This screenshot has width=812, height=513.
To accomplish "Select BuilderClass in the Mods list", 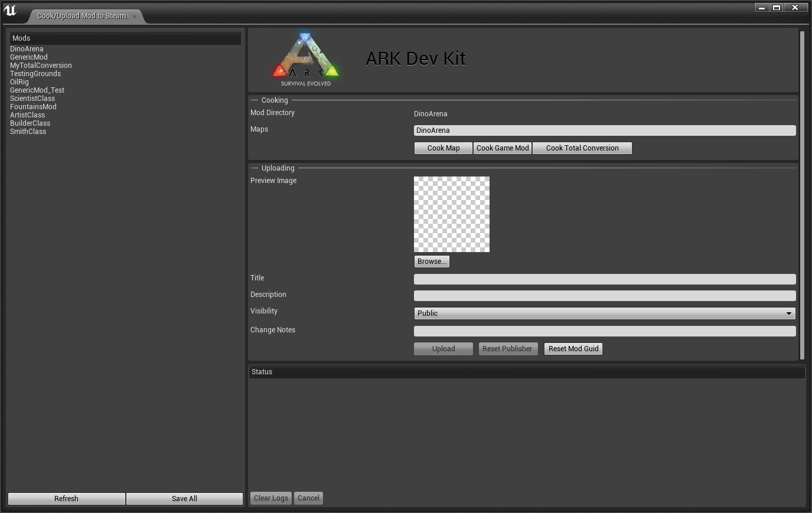I will tap(30, 123).
